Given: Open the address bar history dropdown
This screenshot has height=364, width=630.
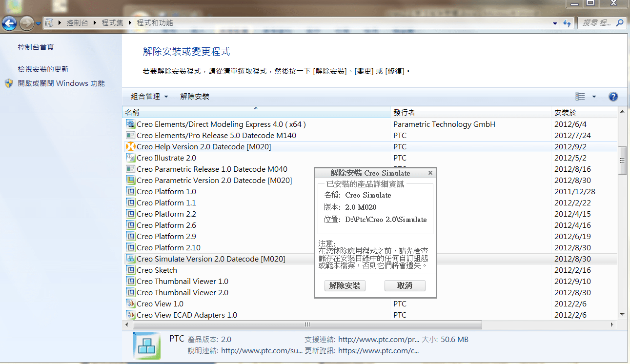Looking at the screenshot, I should [x=555, y=23].
